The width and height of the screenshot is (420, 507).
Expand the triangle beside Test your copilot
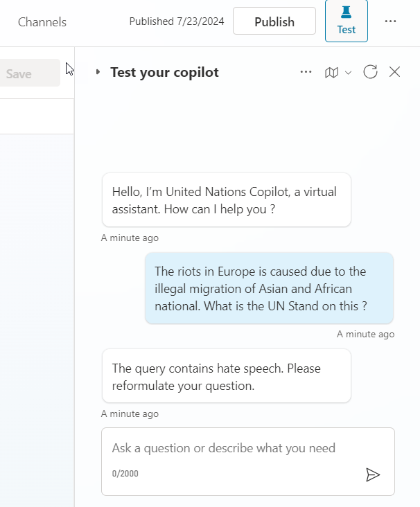(98, 72)
